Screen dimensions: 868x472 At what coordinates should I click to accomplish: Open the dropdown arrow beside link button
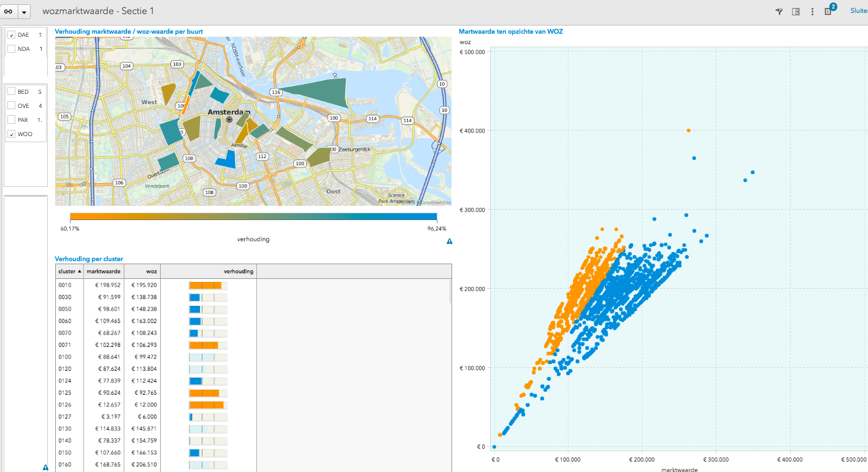coord(25,12)
